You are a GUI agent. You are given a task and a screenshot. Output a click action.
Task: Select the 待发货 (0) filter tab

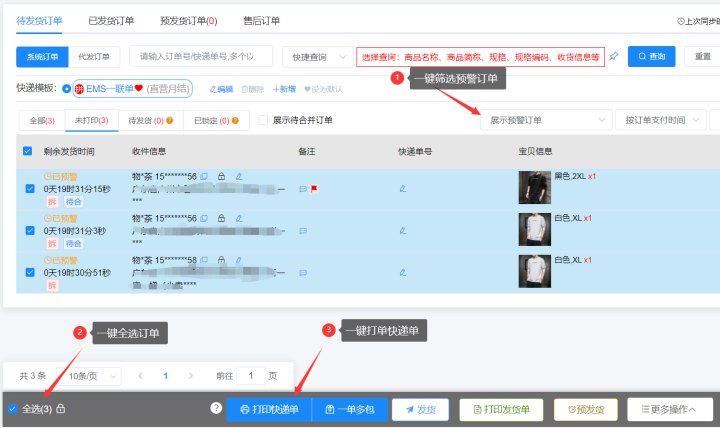click(151, 121)
